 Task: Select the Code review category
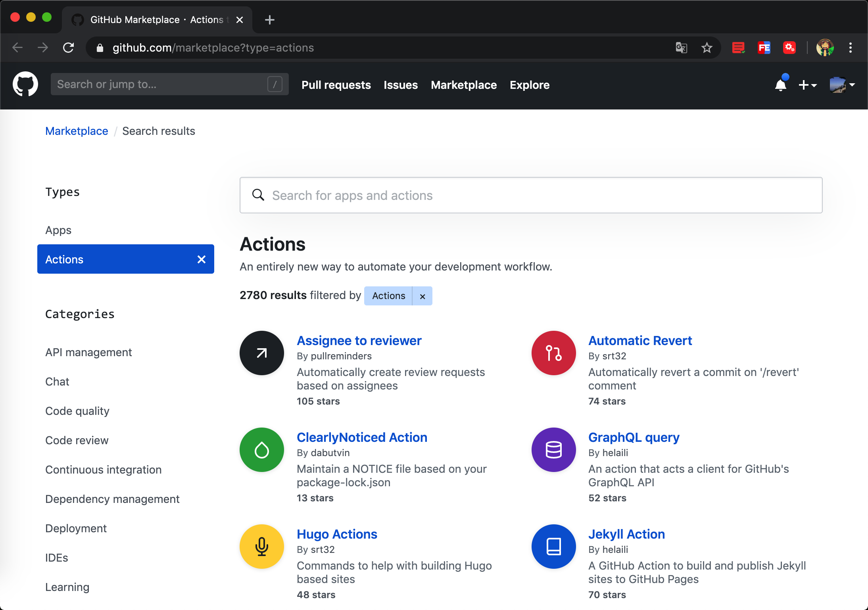(77, 440)
